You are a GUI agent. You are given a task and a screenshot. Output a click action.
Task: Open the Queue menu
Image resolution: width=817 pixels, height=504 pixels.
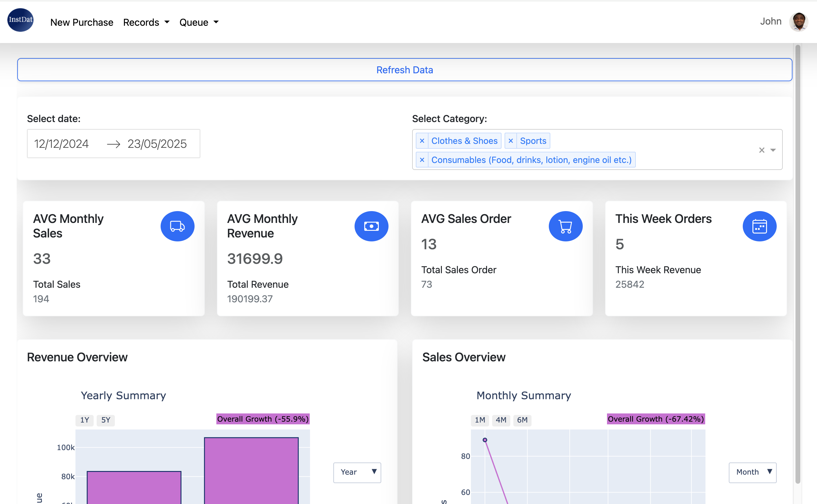pos(199,22)
